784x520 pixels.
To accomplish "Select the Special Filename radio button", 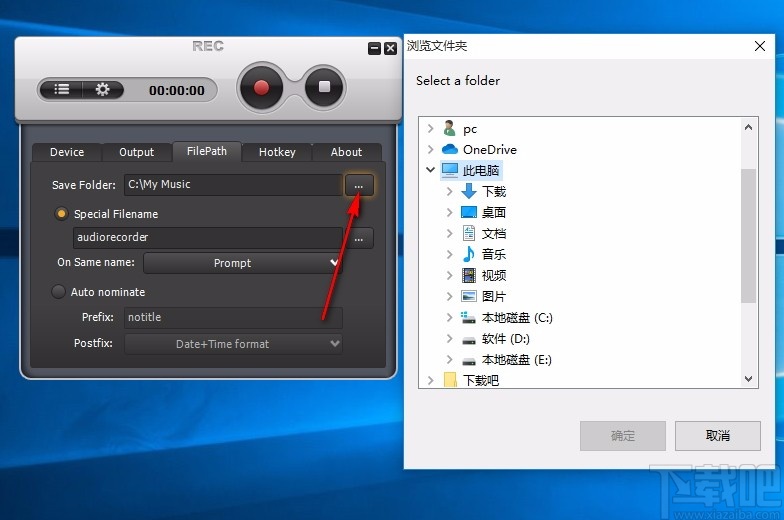I will click(x=61, y=214).
